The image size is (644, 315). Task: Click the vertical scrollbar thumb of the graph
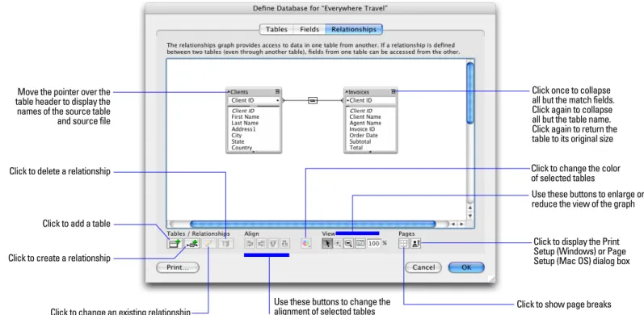point(470,92)
